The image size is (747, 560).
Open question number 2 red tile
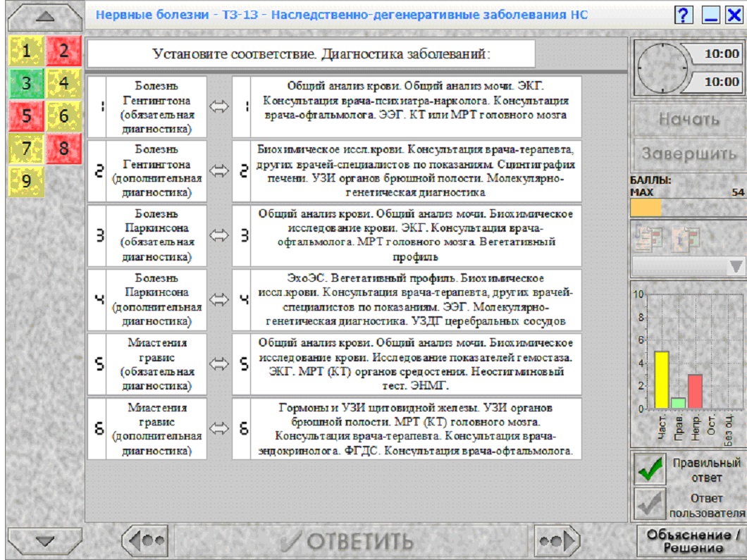tap(64, 51)
